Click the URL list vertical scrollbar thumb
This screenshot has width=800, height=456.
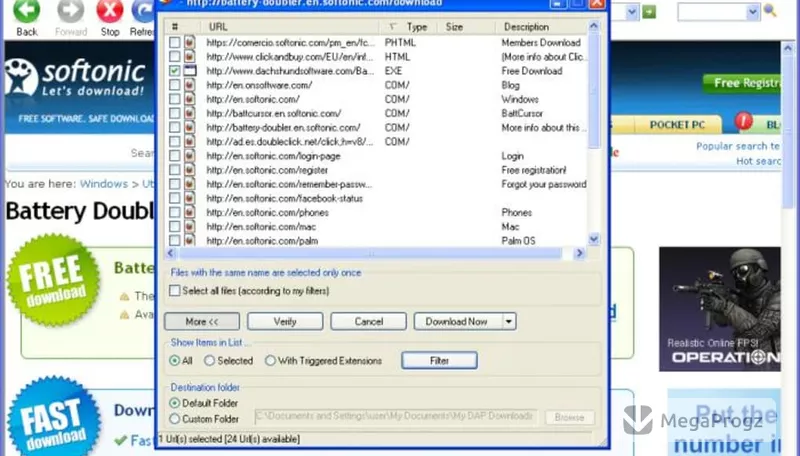(593, 92)
